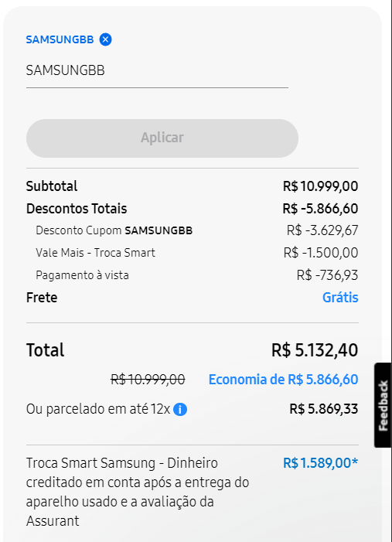Click the Economia de R$ 5.866,60 text
Viewport: 392px width, 542px height.
tap(283, 380)
